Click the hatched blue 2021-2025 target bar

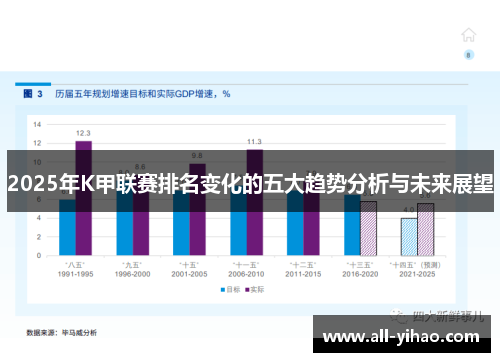[x=409, y=237]
